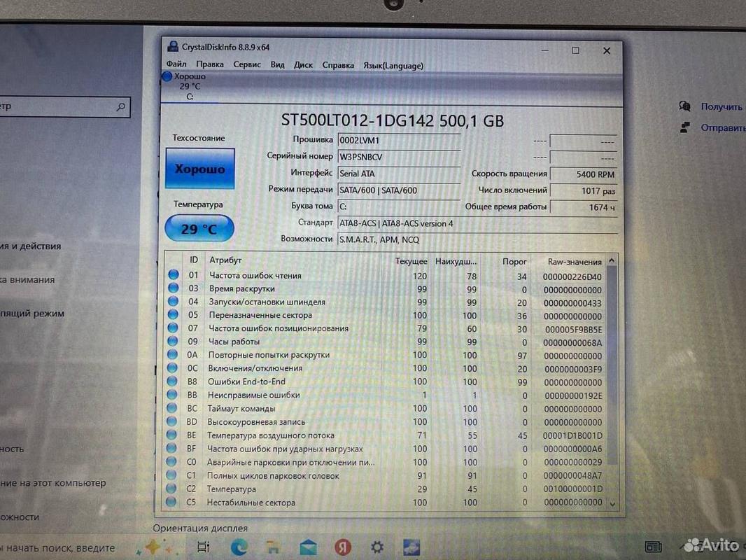Viewport: 746px width, 560px height.
Task: Click the Task View taskbar icon
Action: [203, 547]
